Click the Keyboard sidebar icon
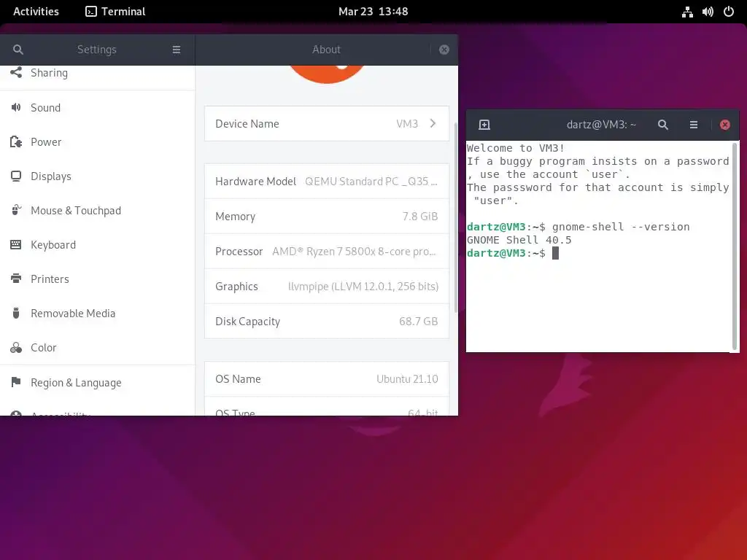The width and height of the screenshot is (747, 560). pyautogui.click(x=16, y=245)
